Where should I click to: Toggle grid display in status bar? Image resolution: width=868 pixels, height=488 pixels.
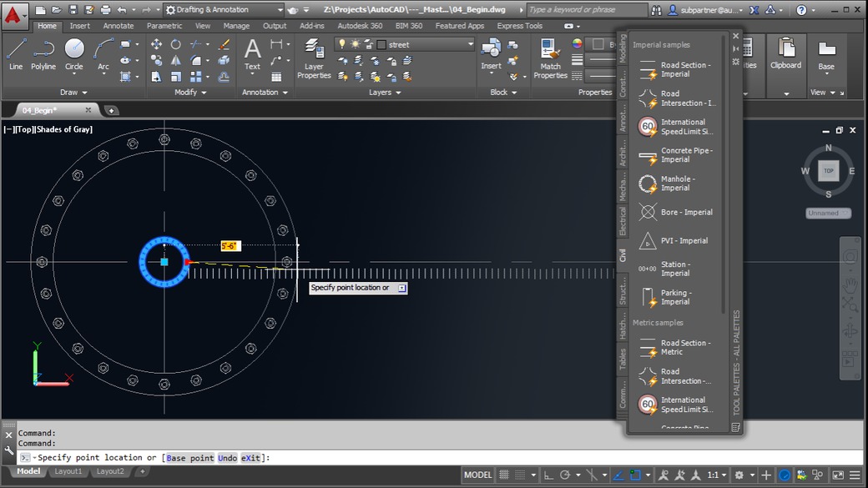pos(506,475)
